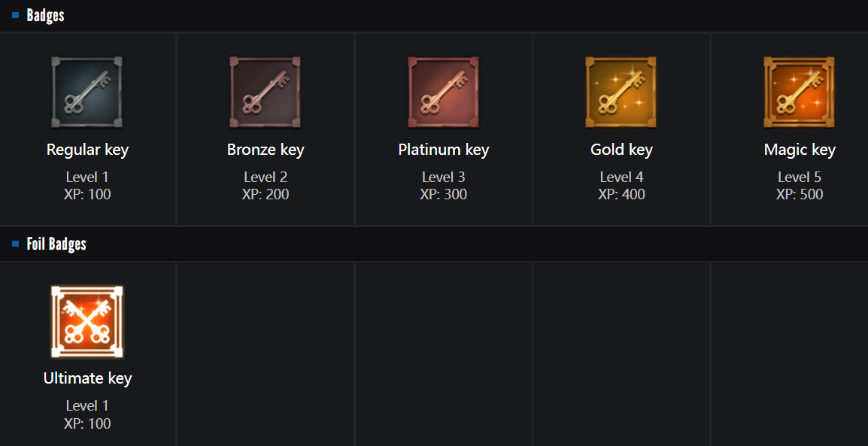
Task: Click the Magic key badge icon
Action: click(799, 92)
